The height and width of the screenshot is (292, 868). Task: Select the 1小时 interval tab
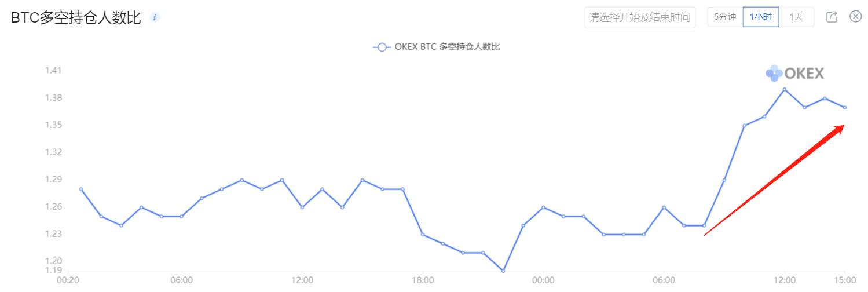point(760,17)
